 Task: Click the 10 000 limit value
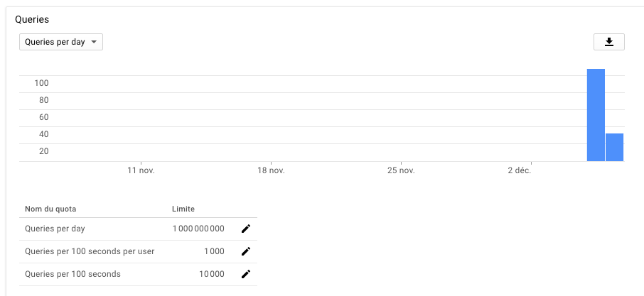pos(212,274)
